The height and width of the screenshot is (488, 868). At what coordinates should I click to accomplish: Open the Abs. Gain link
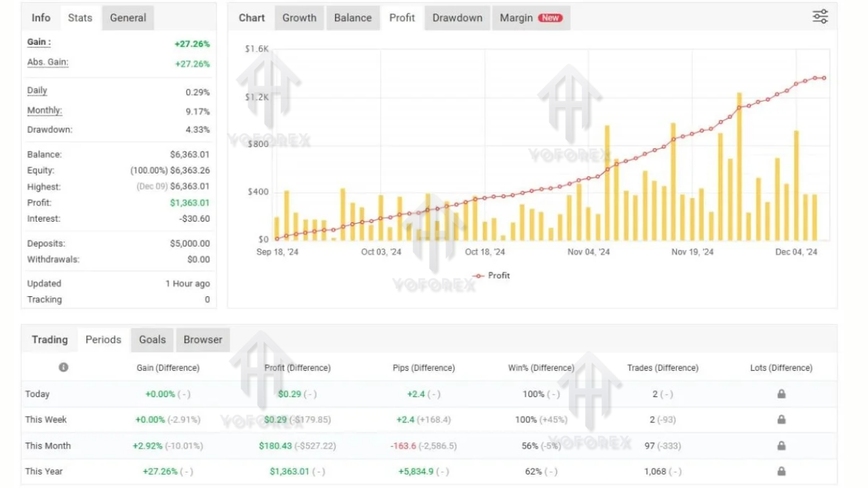[47, 62]
